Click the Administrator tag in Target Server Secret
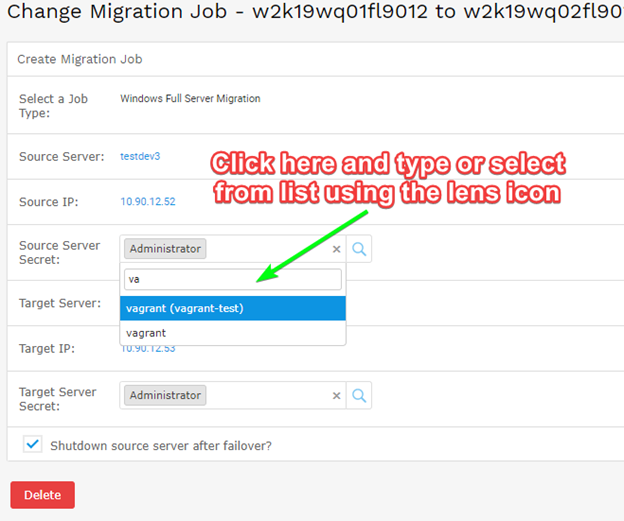 click(x=165, y=395)
